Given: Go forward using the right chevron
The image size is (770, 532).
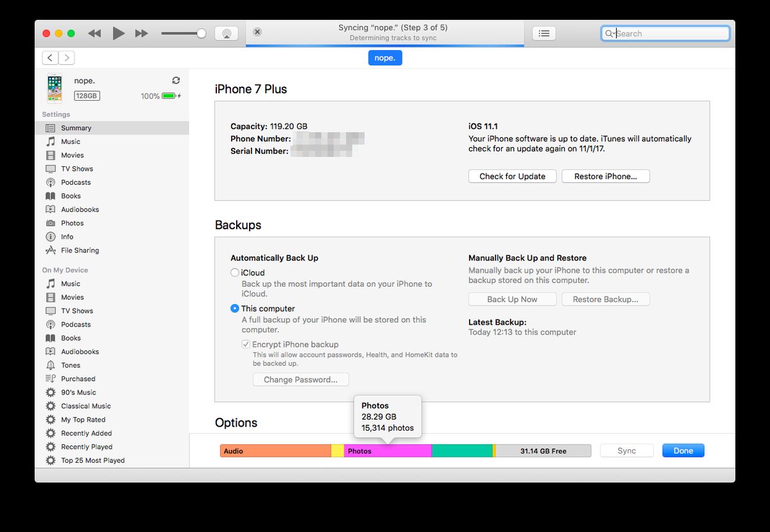Looking at the screenshot, I should click(67, 58).
